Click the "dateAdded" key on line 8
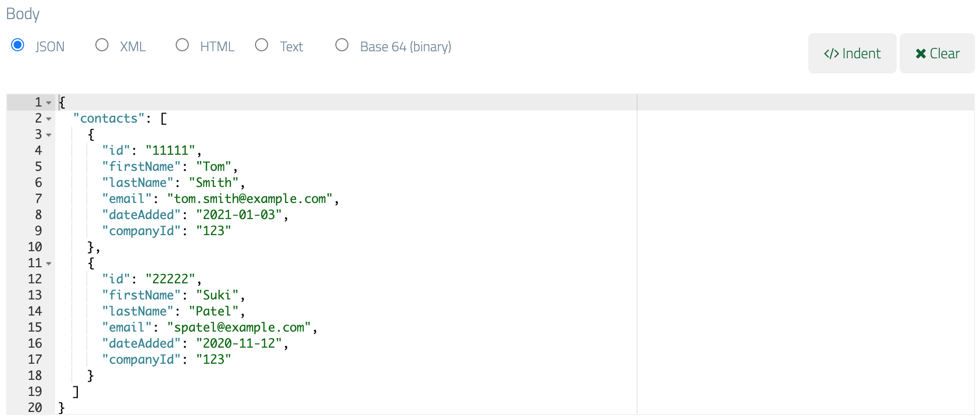Screen dimensions: 980x420 142,215
